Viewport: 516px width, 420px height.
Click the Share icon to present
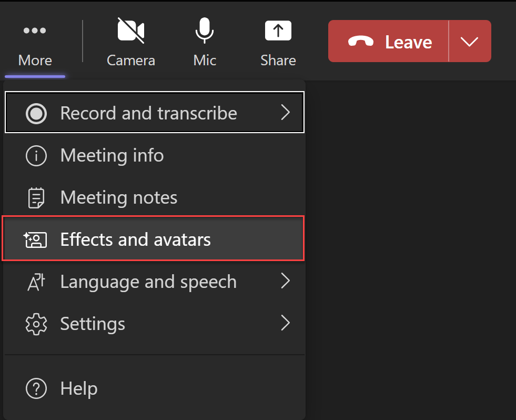[278, 30]
